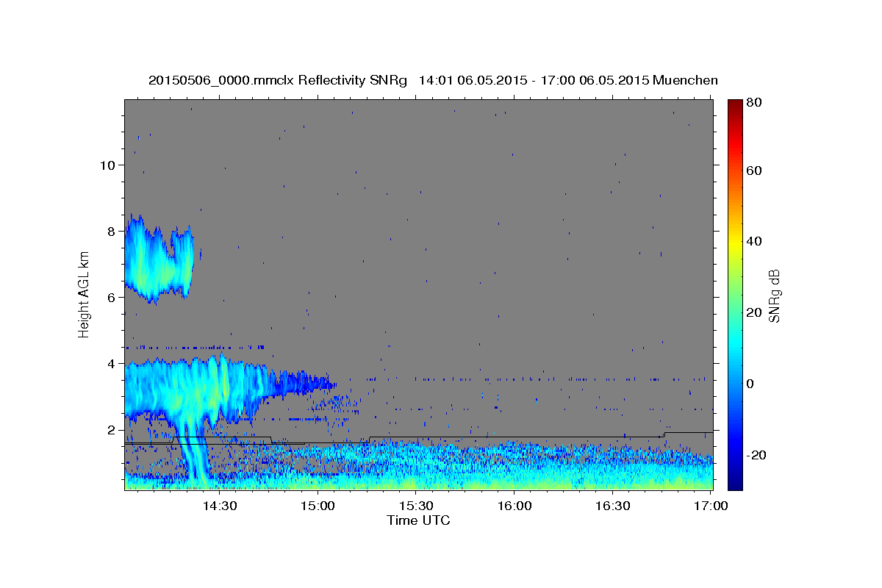Click the 'SNRg dB' colorbar label

pos(774,295)
